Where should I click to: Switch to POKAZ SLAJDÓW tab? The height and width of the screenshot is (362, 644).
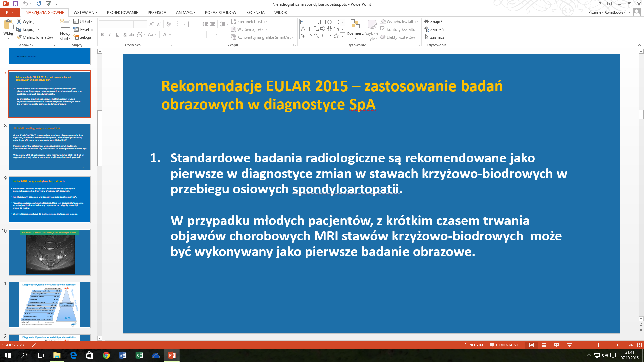tap(221, 13)
